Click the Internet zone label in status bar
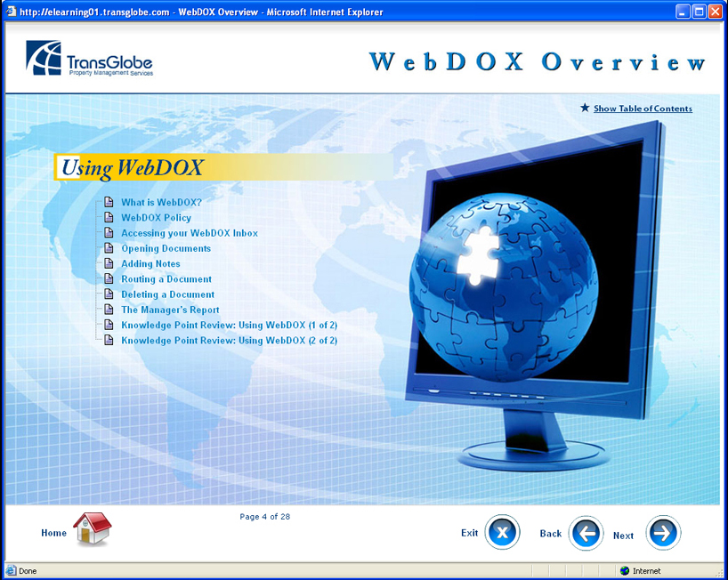728x580 pixels. [x=646, y=571]
